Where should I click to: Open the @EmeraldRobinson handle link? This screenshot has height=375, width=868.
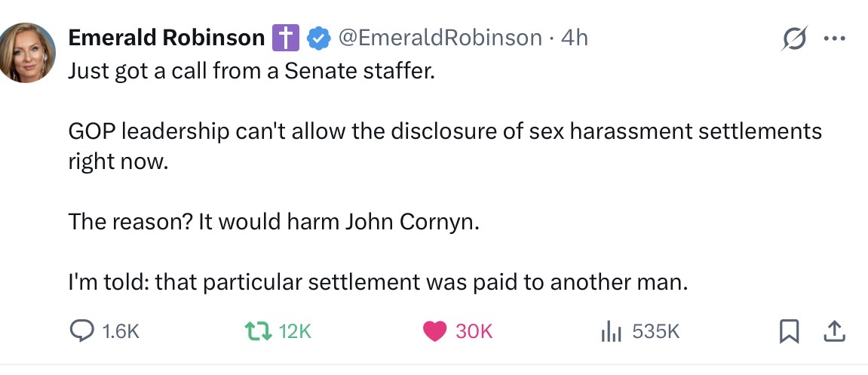tap(440, 37)
